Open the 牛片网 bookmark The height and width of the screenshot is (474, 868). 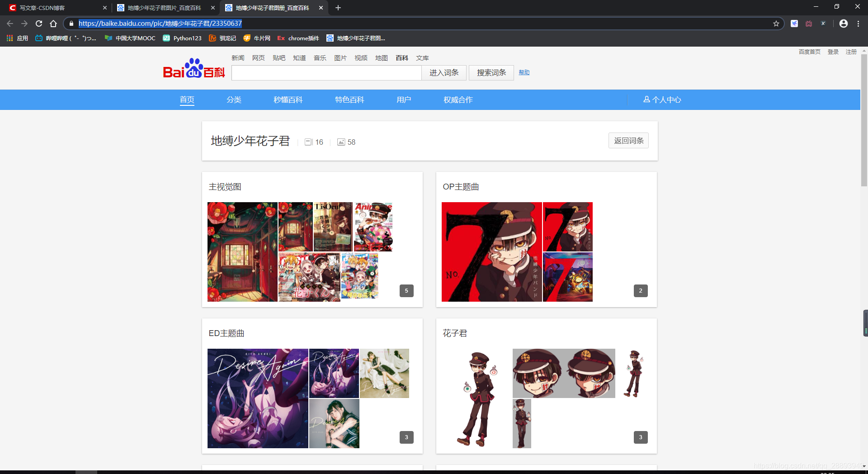tap(257, 38)
